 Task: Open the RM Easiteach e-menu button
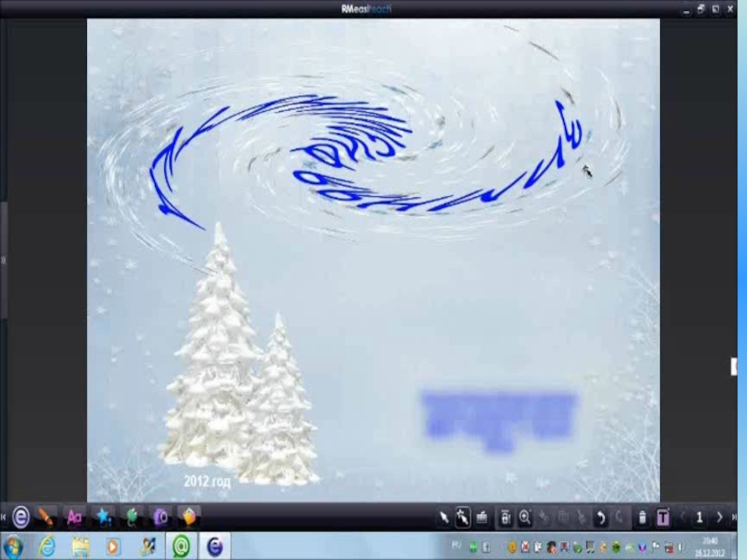pyautogui.click(x=21, y=517)
